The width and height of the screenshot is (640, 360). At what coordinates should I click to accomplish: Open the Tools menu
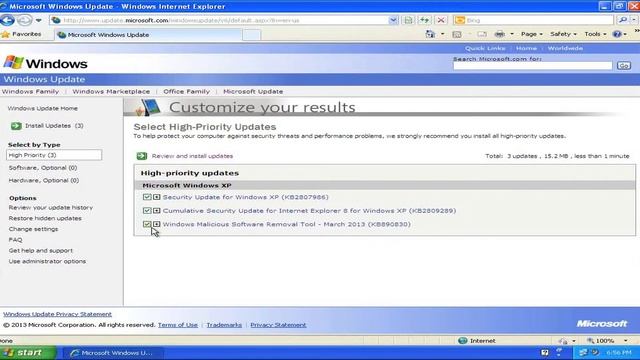pos(595,34)
